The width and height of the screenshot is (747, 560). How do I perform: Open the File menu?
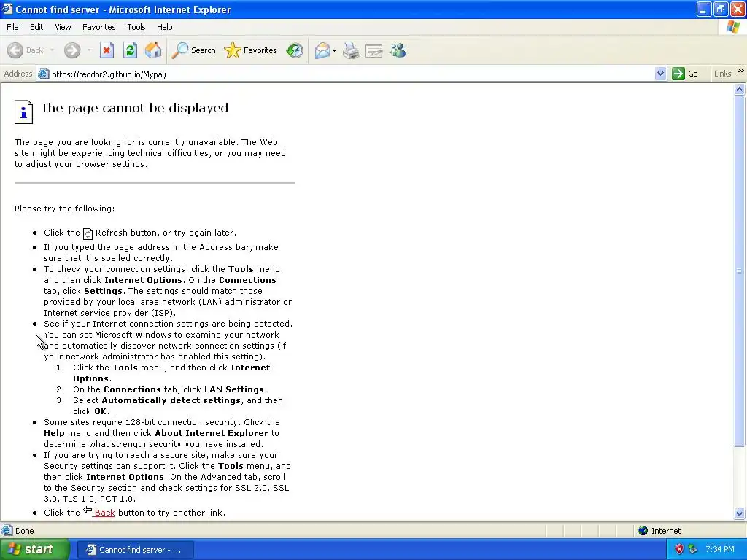point(12,27)
